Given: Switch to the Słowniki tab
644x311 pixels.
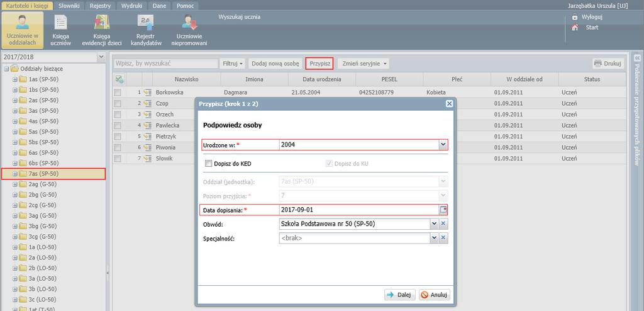Looking at the screenshot, I should 69,6.
